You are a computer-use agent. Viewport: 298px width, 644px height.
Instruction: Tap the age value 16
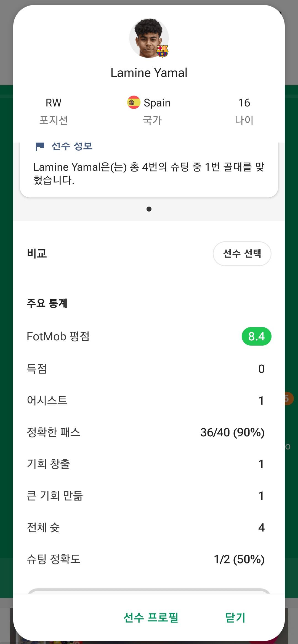244,103
